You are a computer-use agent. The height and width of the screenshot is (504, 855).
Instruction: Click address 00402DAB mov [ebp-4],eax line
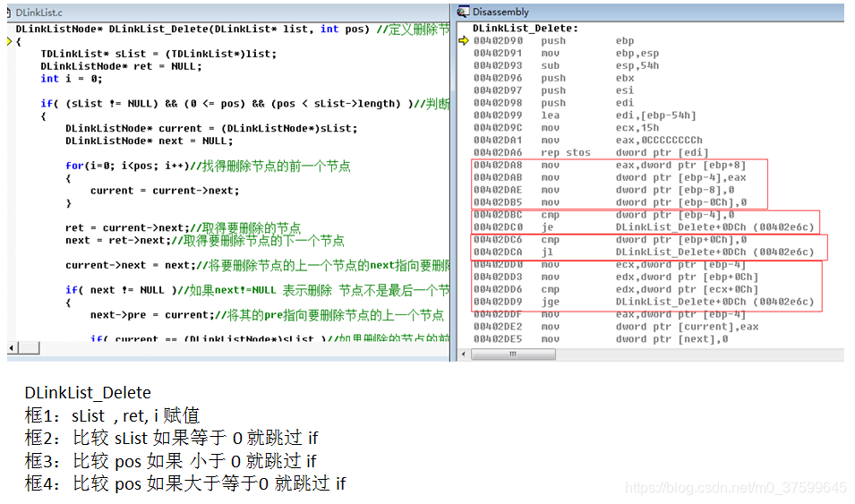coord(610,178)
